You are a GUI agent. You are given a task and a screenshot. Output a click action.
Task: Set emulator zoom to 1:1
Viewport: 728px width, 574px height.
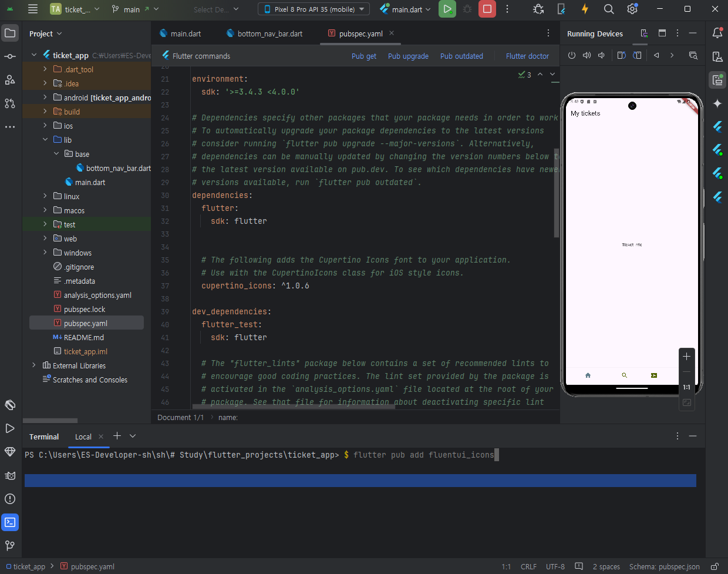pos(687,387)
